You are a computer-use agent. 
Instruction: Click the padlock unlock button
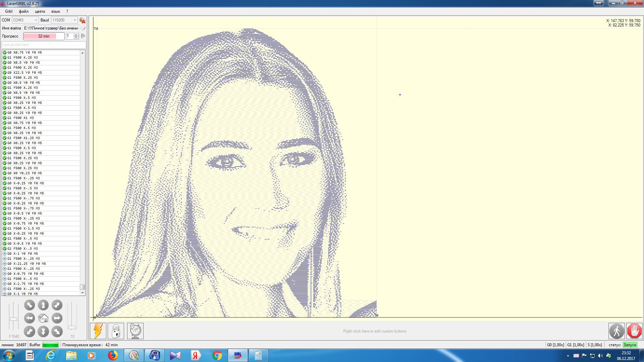(x=116, y=331)
